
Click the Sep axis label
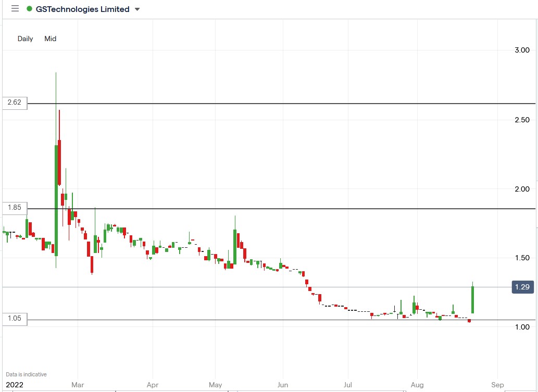coord(496,385)
